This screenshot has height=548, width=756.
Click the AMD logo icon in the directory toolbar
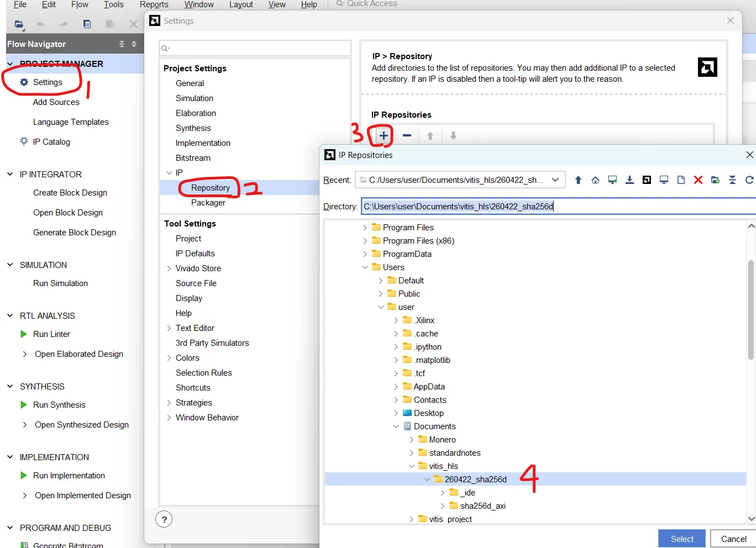click(x=647, y=180)
